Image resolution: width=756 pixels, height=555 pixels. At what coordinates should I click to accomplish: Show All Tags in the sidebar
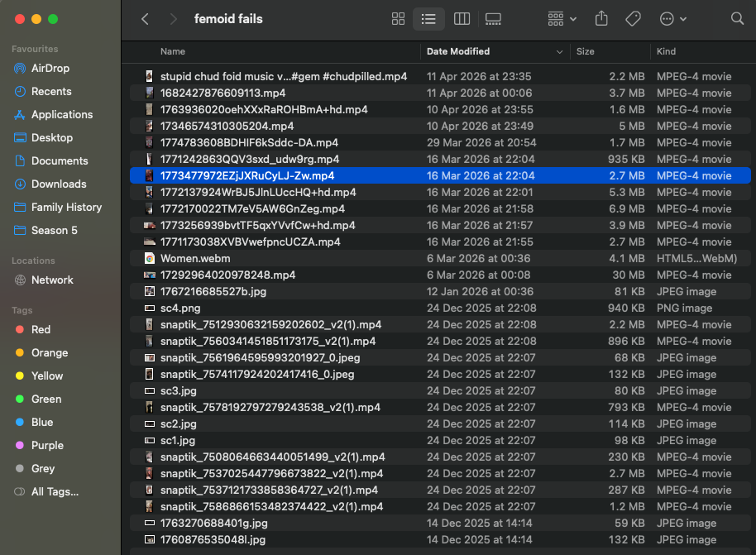pos(55,491)
